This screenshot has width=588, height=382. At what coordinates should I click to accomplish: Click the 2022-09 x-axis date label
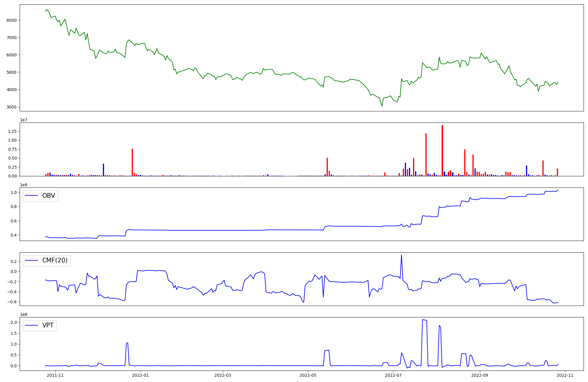[480, 375]
